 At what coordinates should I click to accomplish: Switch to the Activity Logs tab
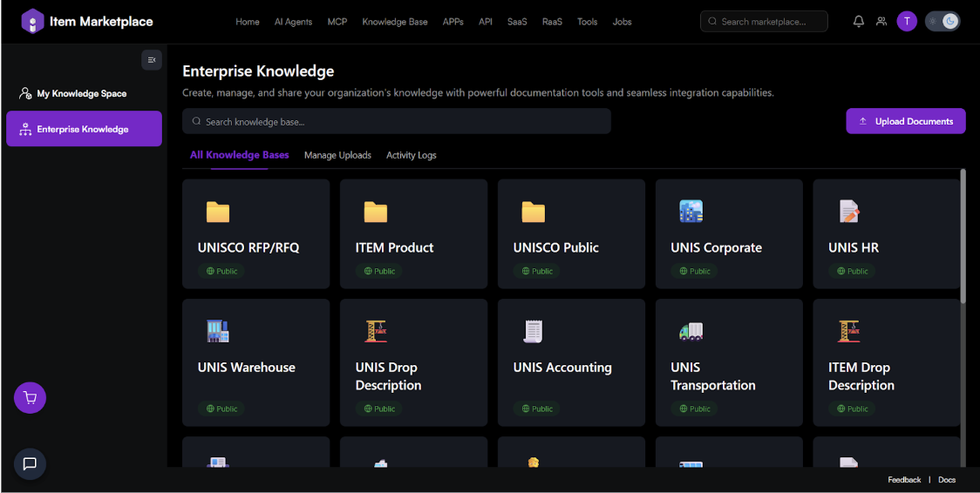pyautogui.click(x=411, y=155)
